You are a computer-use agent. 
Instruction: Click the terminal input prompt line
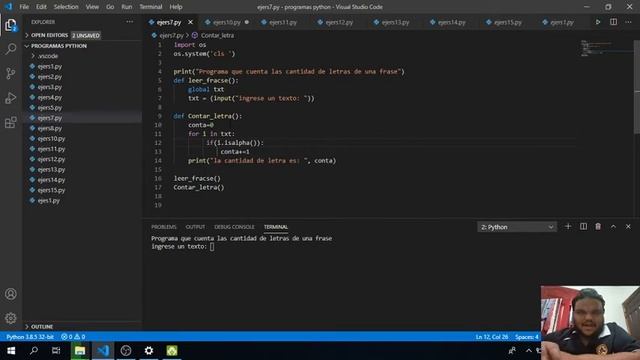tap(182, 247)
